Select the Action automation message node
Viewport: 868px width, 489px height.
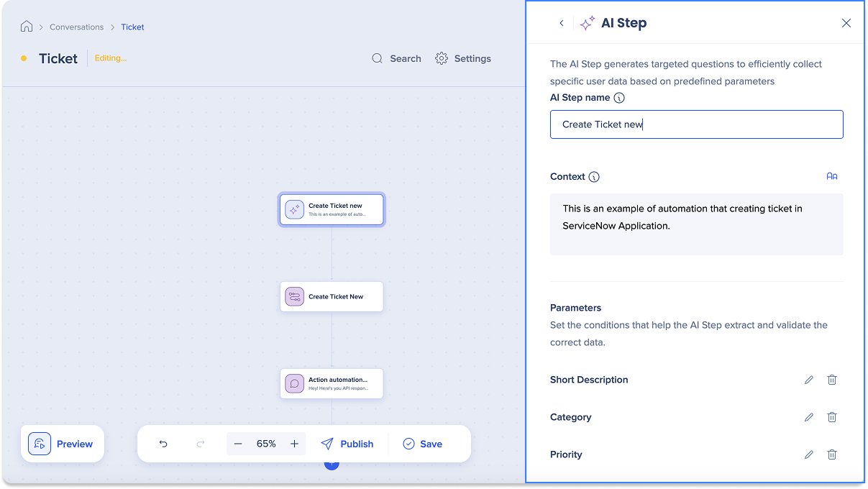pos(332,383)
